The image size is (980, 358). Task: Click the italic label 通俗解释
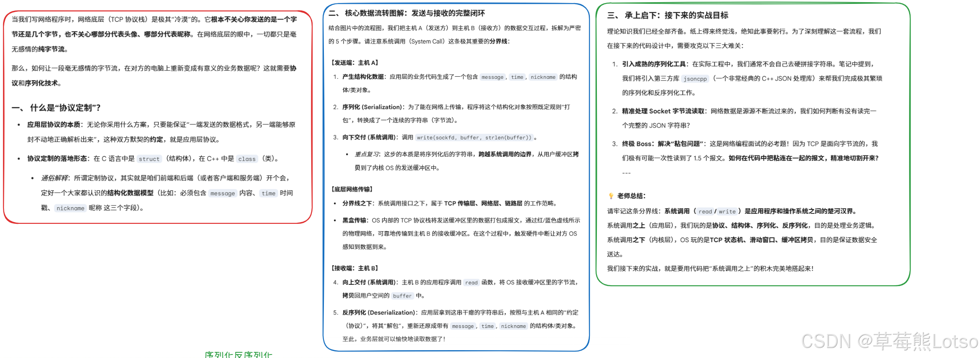[x=54, y=178]
